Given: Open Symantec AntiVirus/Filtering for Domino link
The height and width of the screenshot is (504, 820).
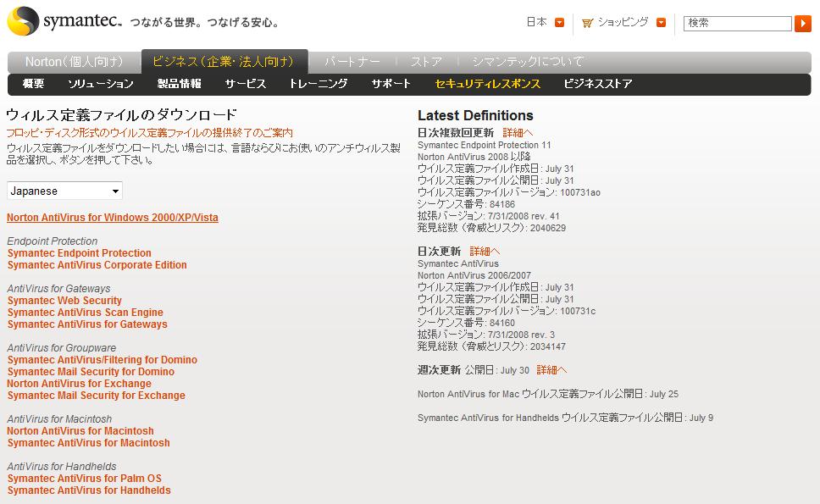Looking at the screenshot, I should tap(102, 360).
